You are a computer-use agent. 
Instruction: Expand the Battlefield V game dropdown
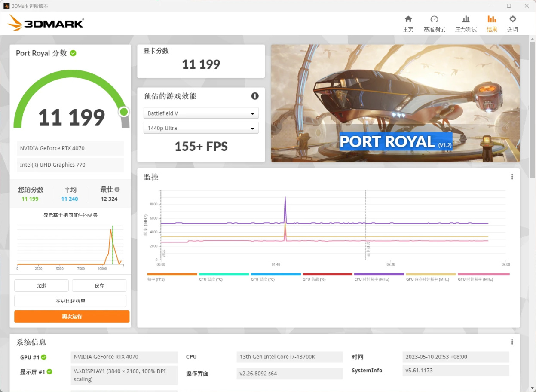pos(201,113)
